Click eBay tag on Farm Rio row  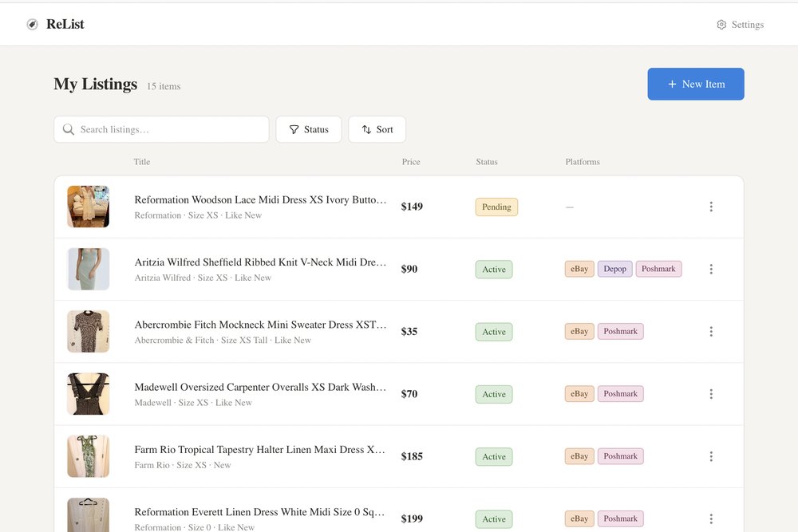coord(579,456)
